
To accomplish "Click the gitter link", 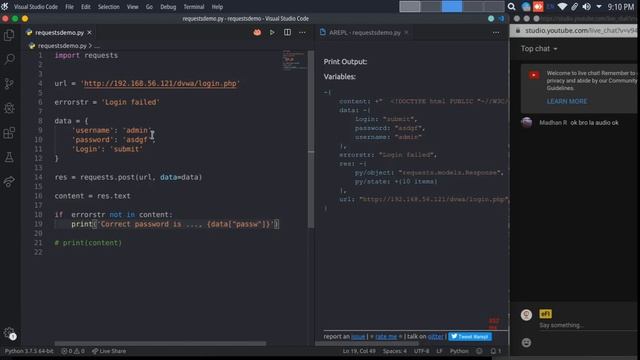I will point(435,337).
